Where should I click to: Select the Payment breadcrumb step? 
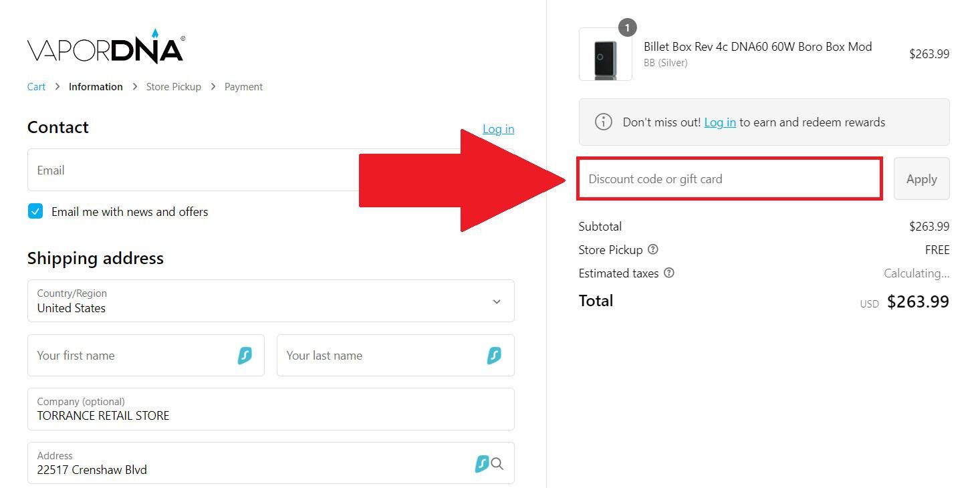(x=243, y=87)
